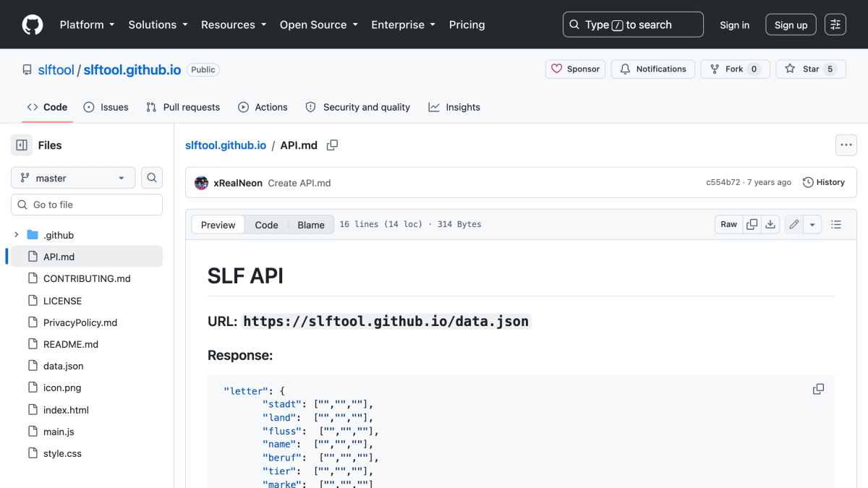The width and height of the screenshot is (868, 488).
Task: Open README.md in the file tree
Action: [x=87, y=344]
